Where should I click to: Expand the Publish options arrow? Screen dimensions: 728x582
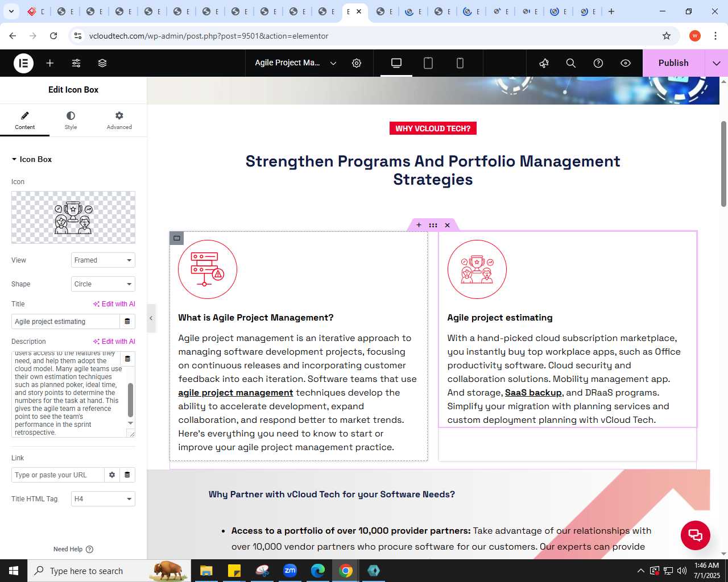tap(717, 63)
